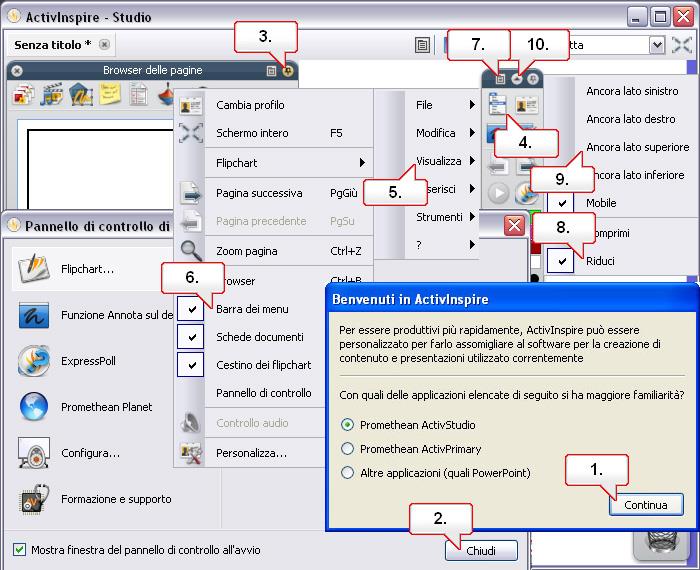This screenshot has width=700, height=570.
Task: Pick the white color swatch
Action: pos(535,262)
